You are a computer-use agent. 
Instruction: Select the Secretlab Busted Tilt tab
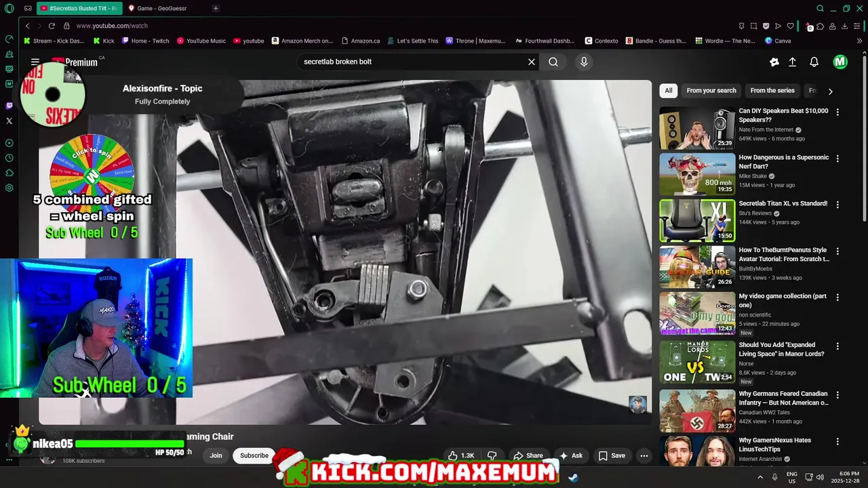tap(79, 8)
